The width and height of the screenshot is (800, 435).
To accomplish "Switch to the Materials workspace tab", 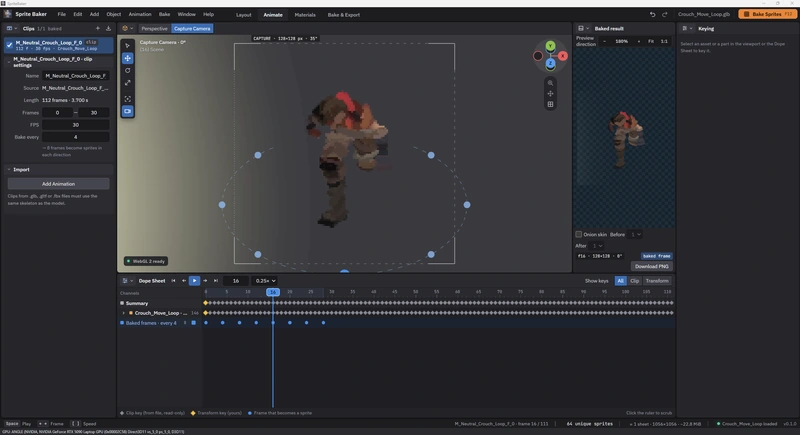I will (x=305, y=15).
